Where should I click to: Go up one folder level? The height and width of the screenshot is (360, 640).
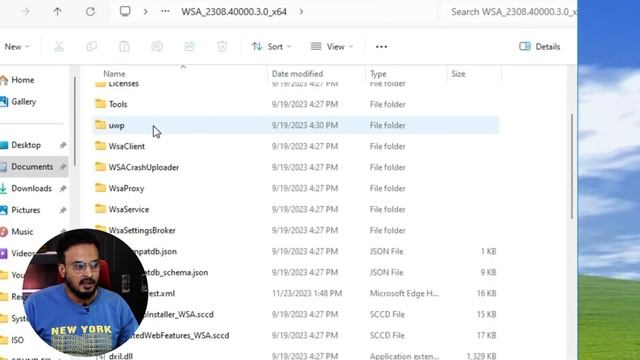[x=58, y=11]
